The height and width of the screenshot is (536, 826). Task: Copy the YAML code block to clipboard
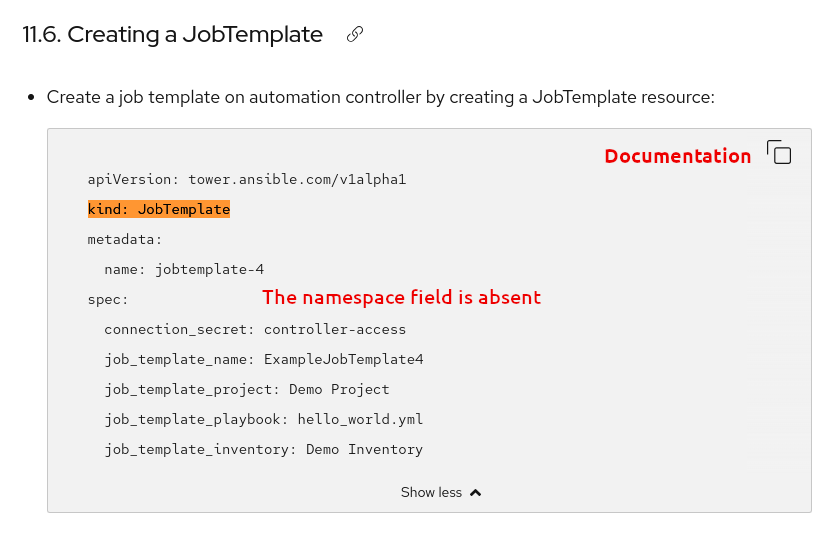point(779,152)
